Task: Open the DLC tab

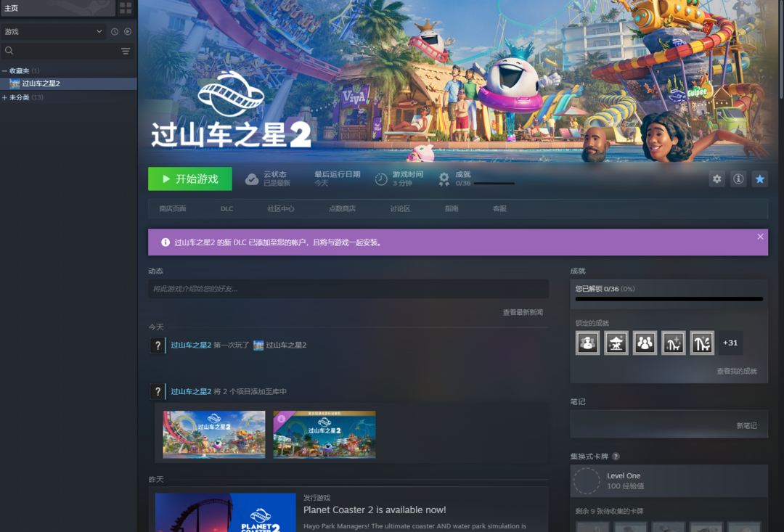Action: [227, 209]
